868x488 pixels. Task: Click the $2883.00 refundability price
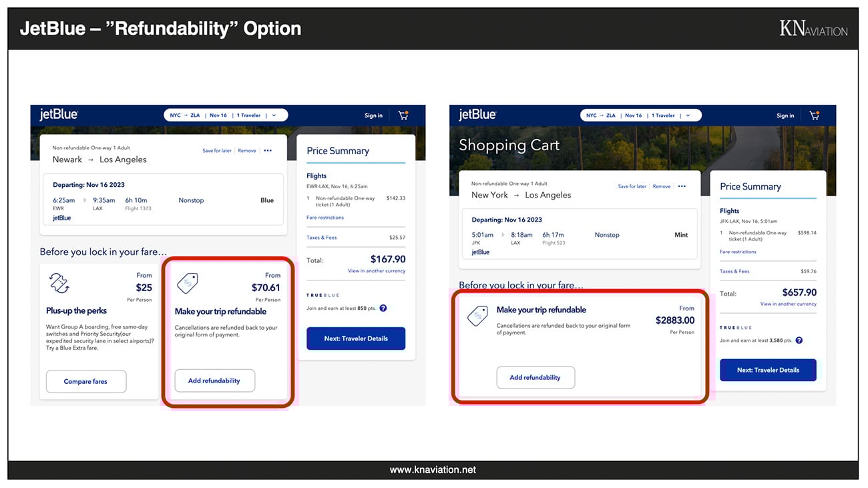point(675,320)
